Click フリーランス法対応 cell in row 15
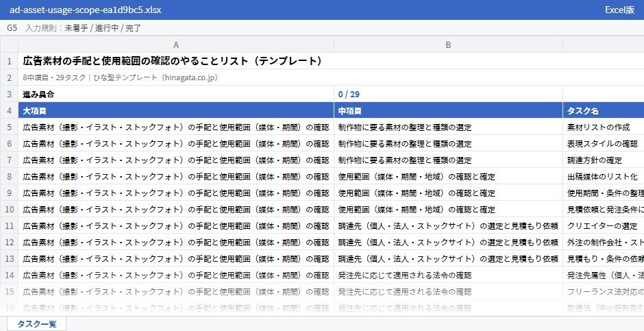Viewport: 644px width, 331px height. 604,291
